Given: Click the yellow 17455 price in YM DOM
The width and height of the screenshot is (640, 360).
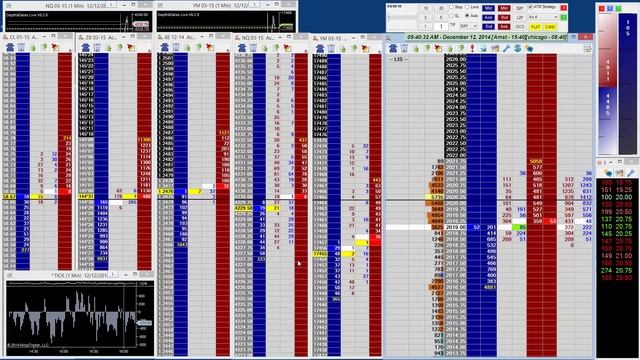Looking at the screenshot, I should coord(320,254).
